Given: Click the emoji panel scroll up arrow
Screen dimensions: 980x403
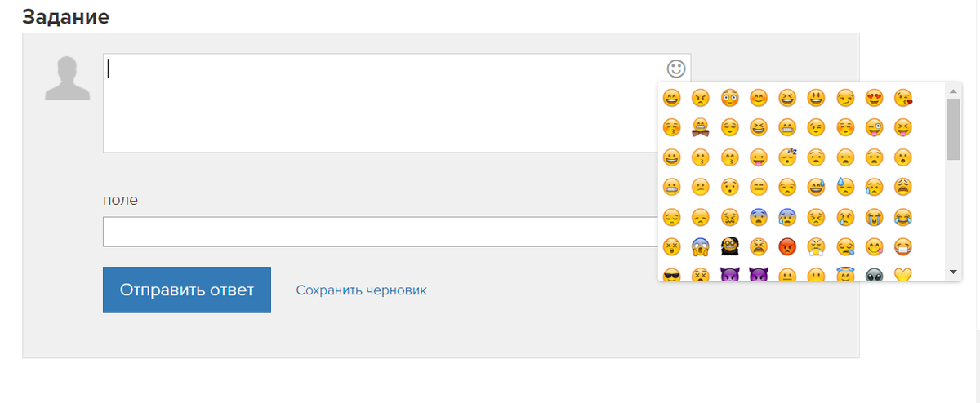Looking at the screenshot, I should coord(953,90).
